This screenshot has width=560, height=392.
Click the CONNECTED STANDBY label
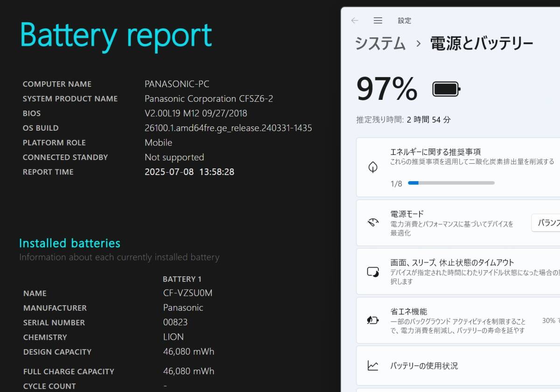(x=65, y=157)
